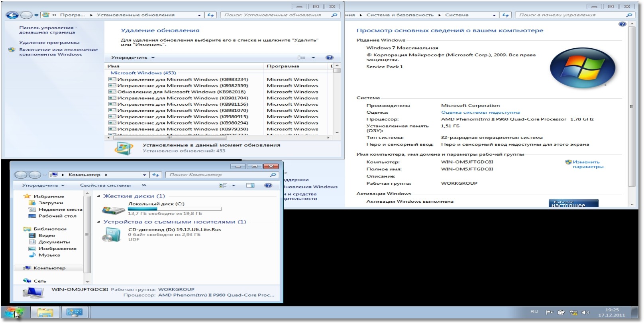Refresh the Компьютер window address bar
Screen dimensions: 644x324
(155, 175)
